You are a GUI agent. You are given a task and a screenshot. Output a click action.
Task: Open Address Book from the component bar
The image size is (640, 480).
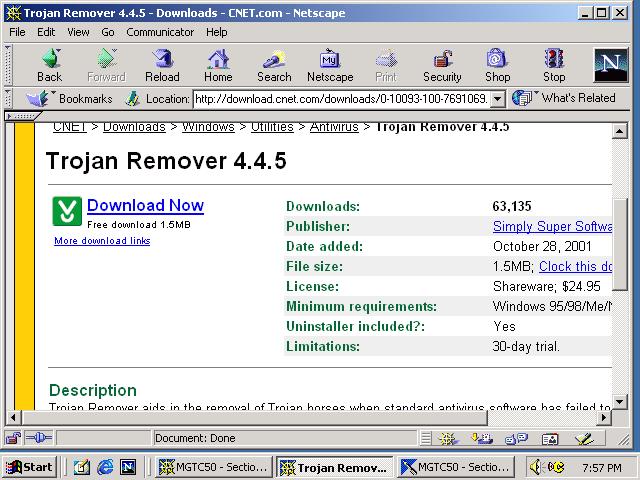click(x=550, y=439)
